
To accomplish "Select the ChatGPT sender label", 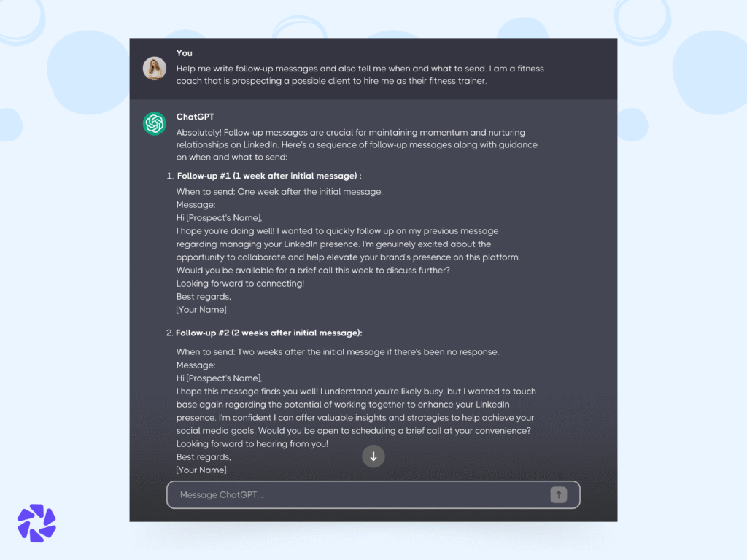I will [194, 117].
